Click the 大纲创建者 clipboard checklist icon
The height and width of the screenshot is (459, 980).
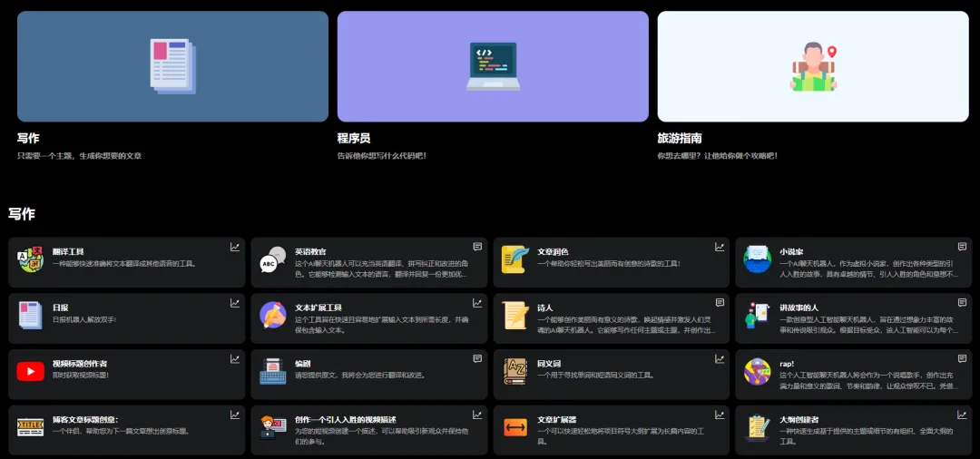(757, 427)
